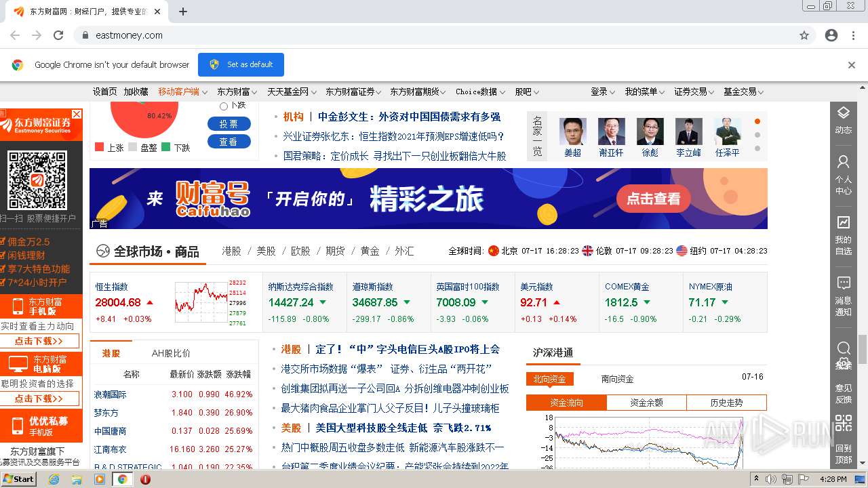Click the 投票 vote button
Screen dimensions: 868x488
point(229,124)
